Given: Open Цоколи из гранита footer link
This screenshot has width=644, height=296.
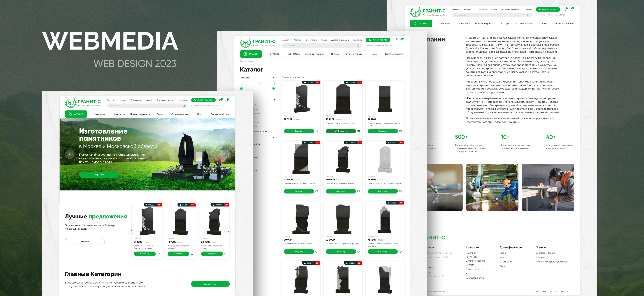Looking at the screenshot, I should tap(475, 261).
